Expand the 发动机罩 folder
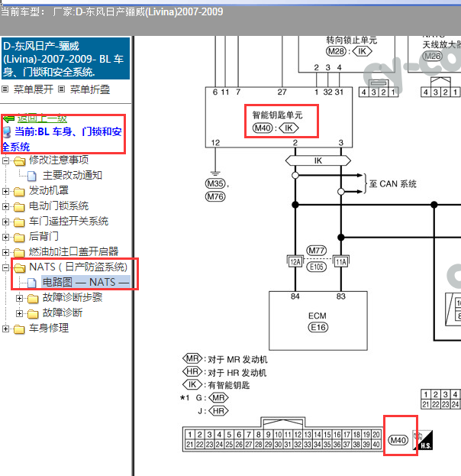This screenshot has width=461, height=476. pos(5,191)
